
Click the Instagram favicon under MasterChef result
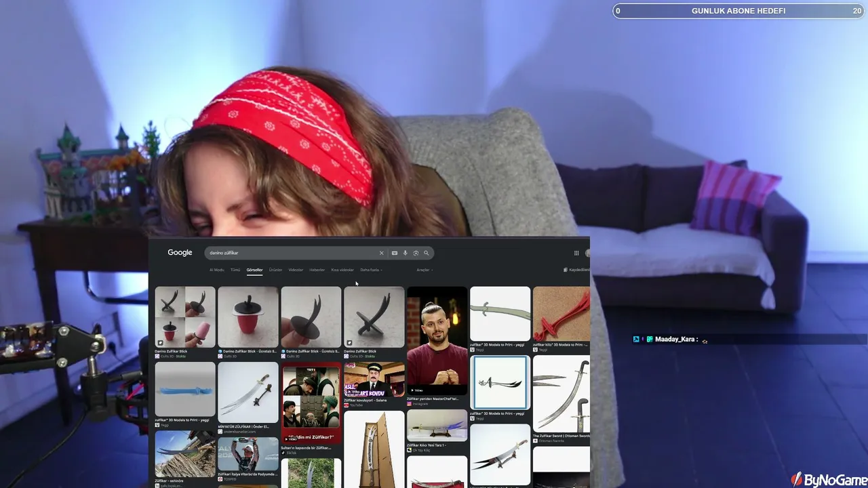tap(409, 403)
